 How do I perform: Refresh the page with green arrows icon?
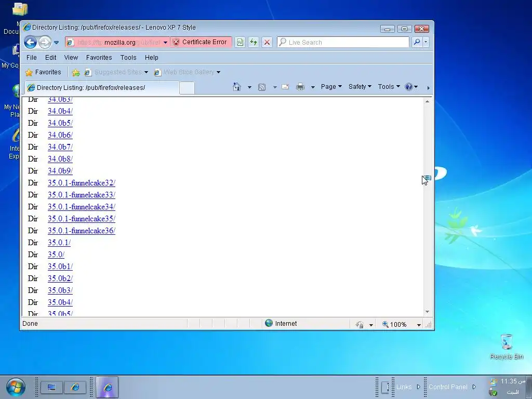(254, 42)
